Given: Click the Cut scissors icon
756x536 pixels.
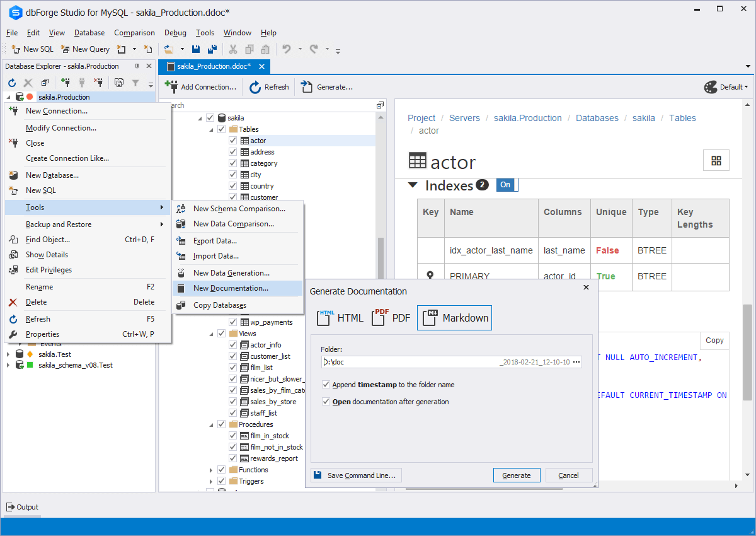Looking at the screenshot, I should (232, 49).
